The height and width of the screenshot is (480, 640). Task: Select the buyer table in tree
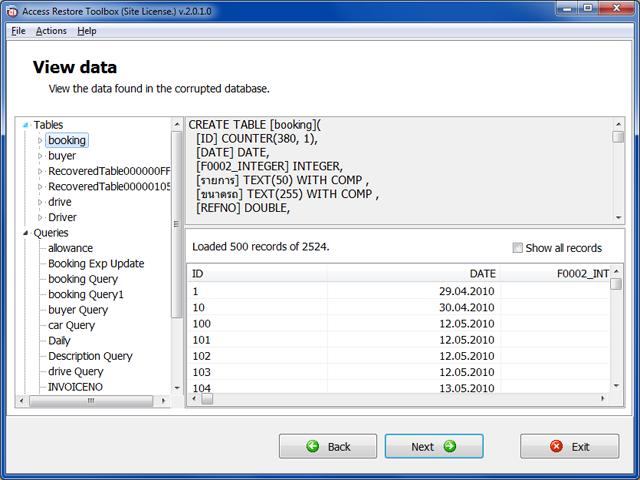click(62, 156)
